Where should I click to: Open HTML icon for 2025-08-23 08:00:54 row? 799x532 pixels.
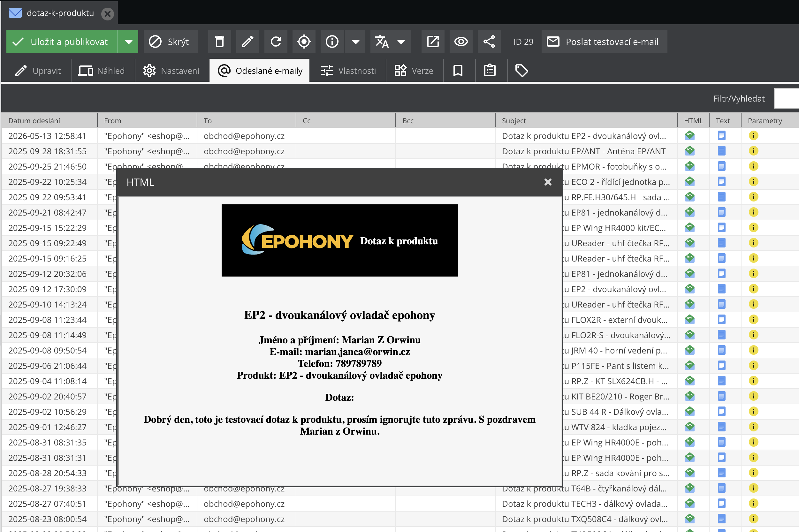tap(690, 519)
